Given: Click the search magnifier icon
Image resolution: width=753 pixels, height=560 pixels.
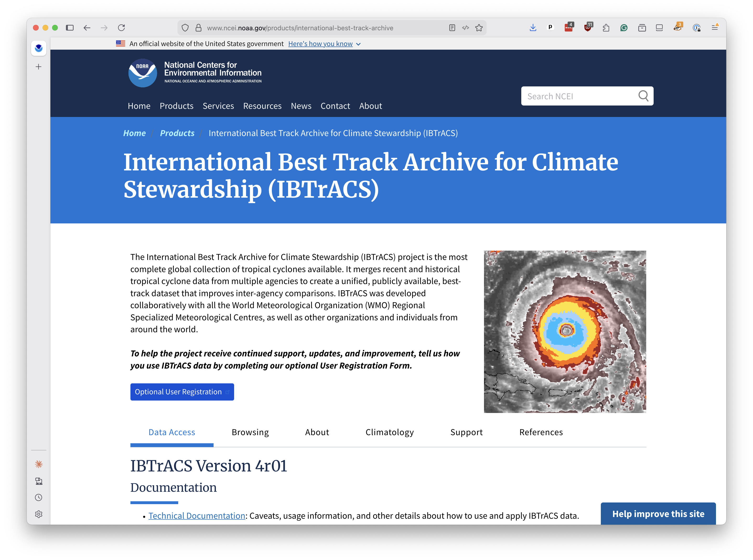Looking at the screenshot, I should click(643, 96).
